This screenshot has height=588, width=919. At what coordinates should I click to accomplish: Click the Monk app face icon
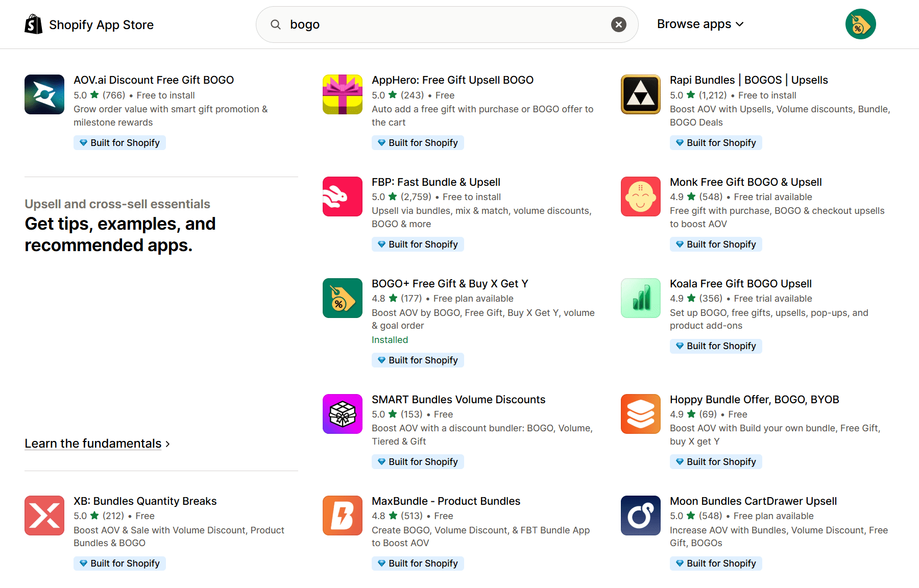pyautogui.click(x=641, y=197)
